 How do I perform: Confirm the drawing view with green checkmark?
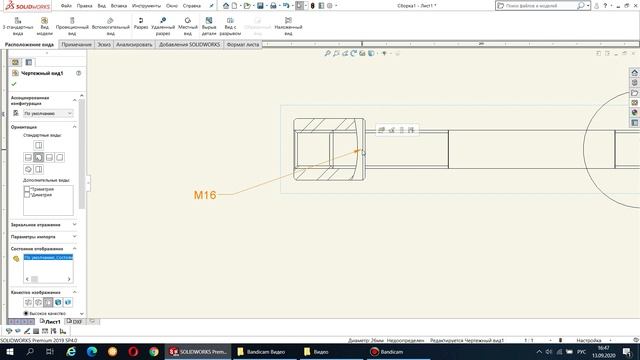(x=14, y=84)
